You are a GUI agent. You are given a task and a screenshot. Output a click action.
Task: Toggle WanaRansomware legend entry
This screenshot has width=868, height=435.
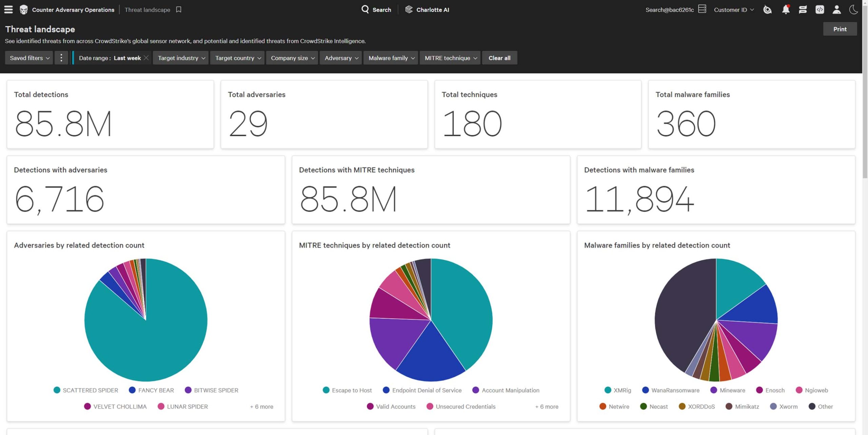point(671,390)
